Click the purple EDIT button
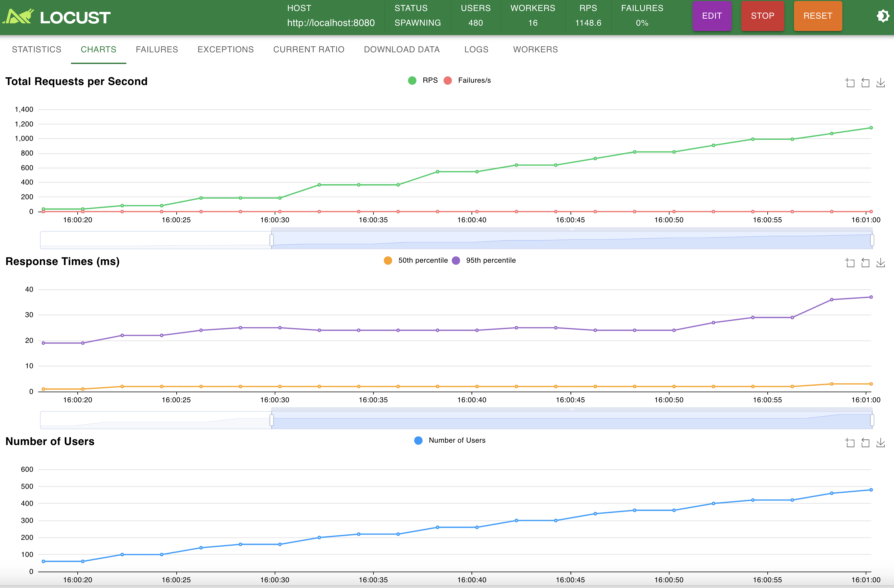Image resolution: width=894 pixels, height=588 pixels. click(711, 16)
